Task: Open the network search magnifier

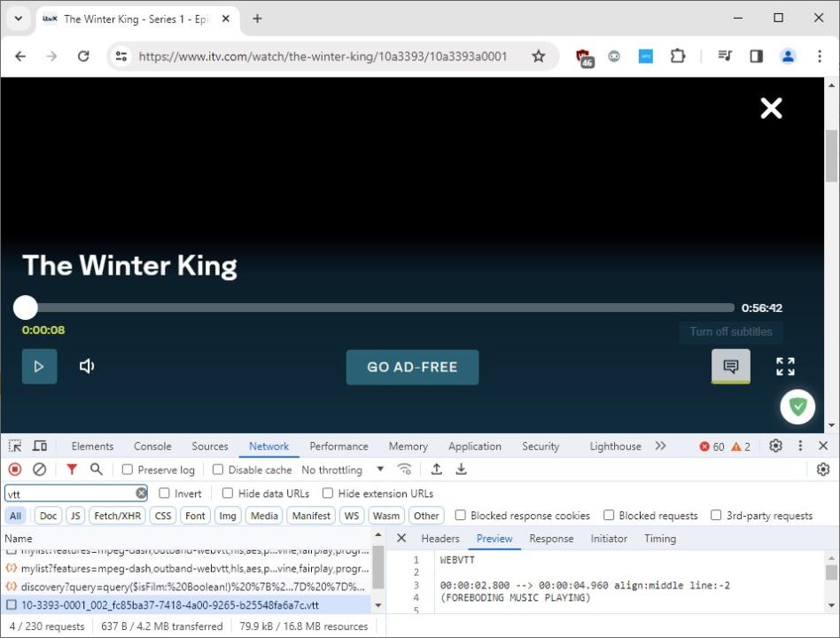Action: coord(96,470)
